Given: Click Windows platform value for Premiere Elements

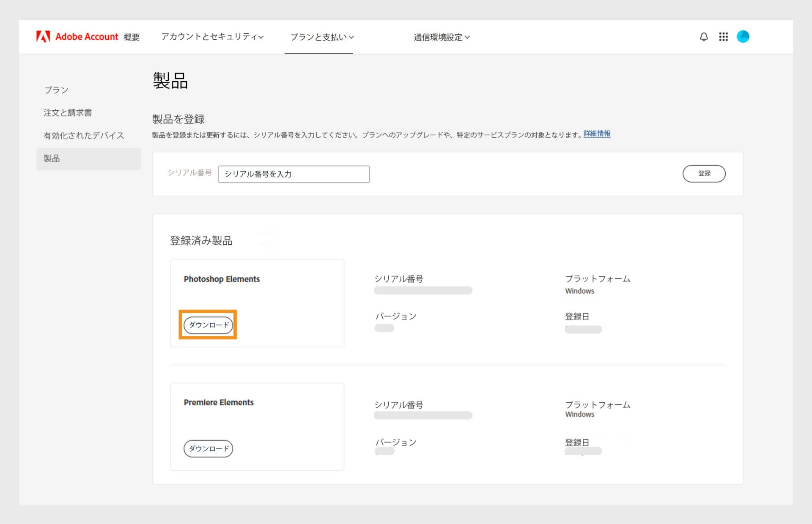Looking at the screenshot, I should [579, 415].
